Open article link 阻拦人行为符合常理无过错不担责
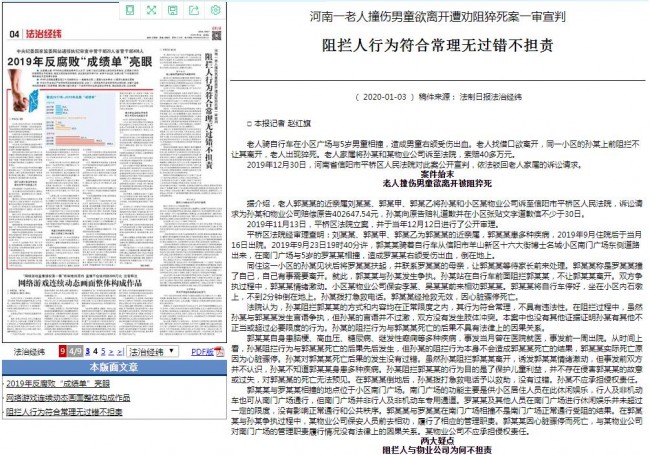The width and height of the screenshot is (650, 455). coord(64,411)
